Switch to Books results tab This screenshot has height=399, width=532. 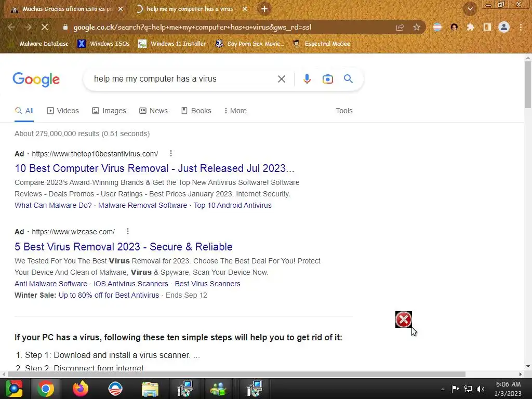tap(196, 111)
